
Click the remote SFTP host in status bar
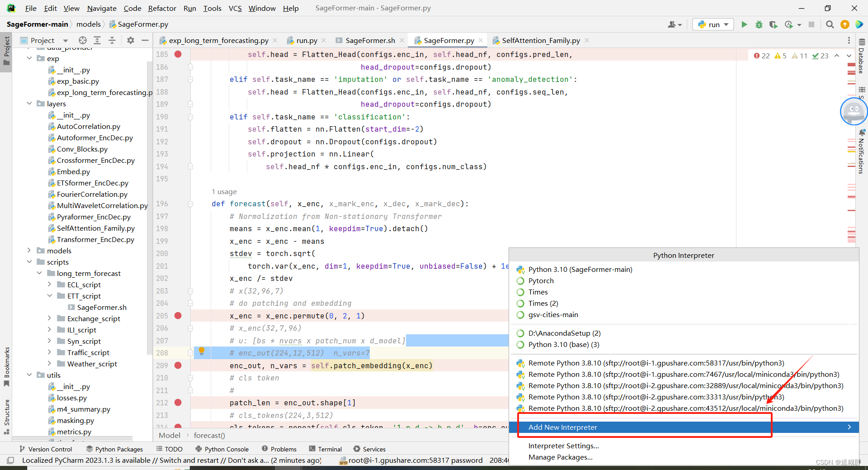pyautogui.click(x=410, y=461)
